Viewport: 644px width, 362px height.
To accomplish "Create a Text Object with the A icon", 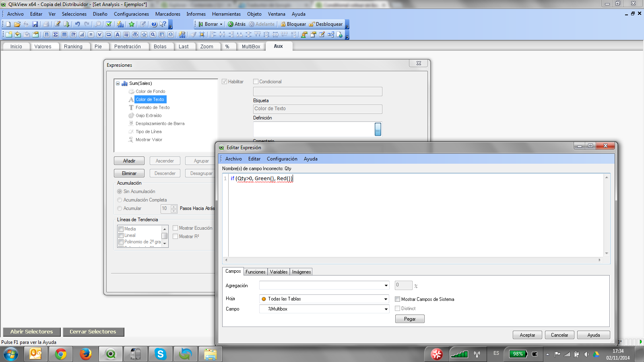I will click(118, 35).
